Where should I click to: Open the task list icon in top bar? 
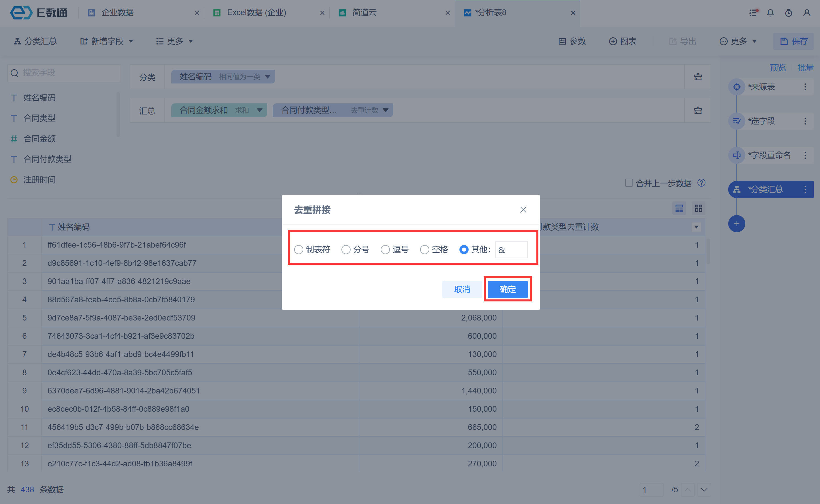pyautogui.click(x=753, y=13)
